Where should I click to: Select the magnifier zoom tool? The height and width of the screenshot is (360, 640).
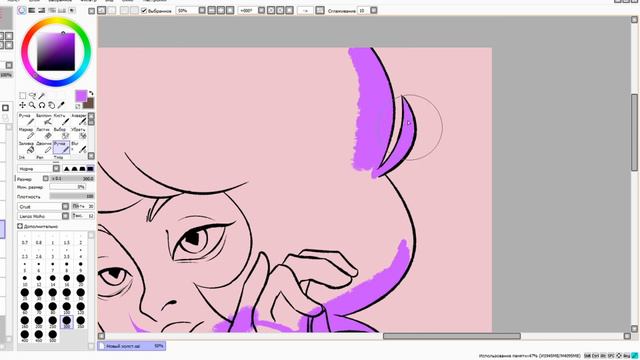point(32,105)
